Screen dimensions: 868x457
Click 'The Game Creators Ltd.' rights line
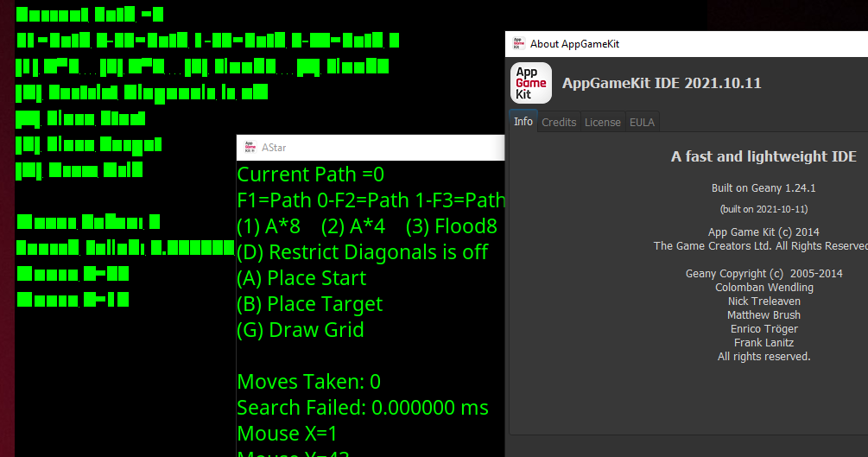pyautogui.click(x=761, y=246)
